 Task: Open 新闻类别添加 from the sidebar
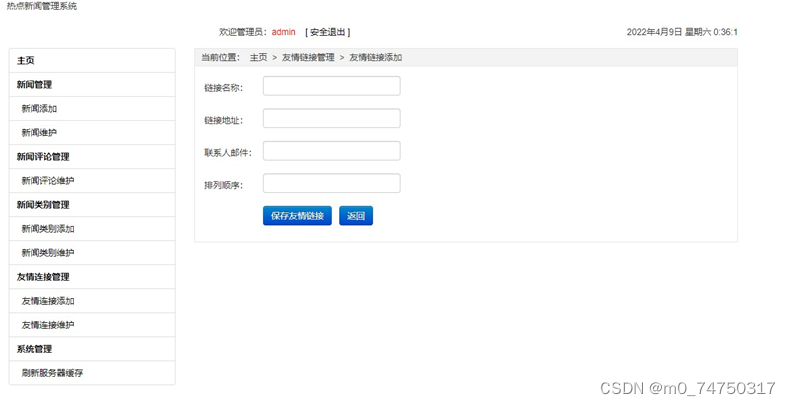tap(48, 229)
